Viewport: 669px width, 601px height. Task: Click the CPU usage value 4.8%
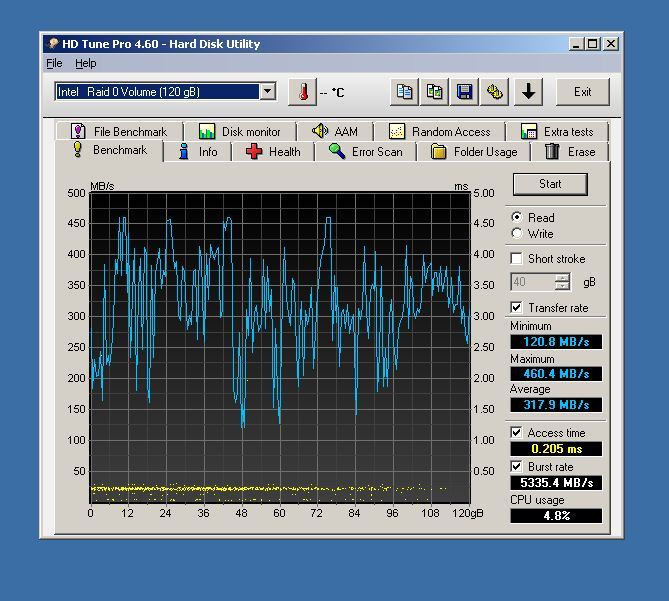click(556, 516)
